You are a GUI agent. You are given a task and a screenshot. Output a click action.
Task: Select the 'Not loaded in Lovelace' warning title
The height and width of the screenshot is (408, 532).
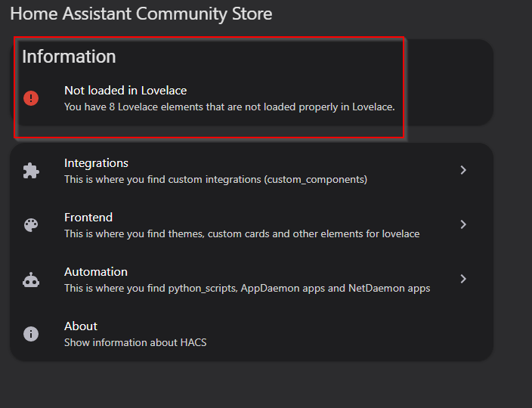pyautogui.click(x=125, y=91)
